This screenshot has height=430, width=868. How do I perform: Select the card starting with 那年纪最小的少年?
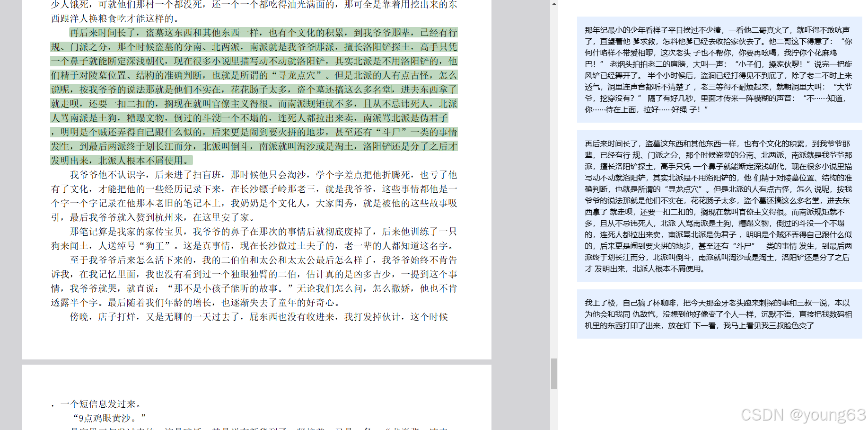point(719,70)
